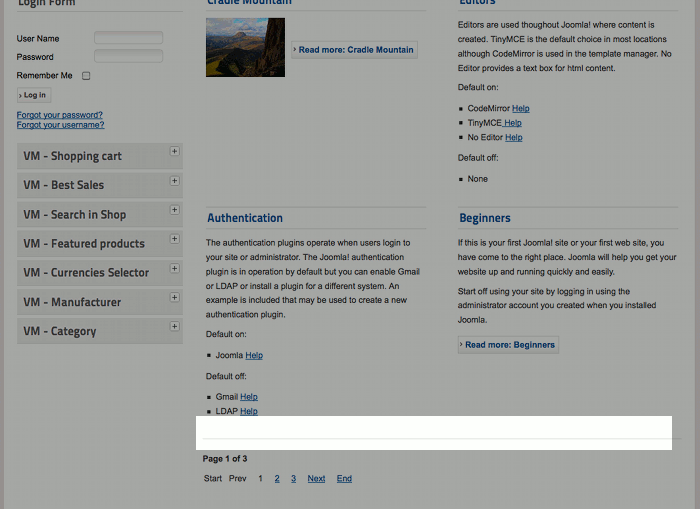Focus the Password input field
The width and height of the screenshot is (700, 509).
(129, 56)
